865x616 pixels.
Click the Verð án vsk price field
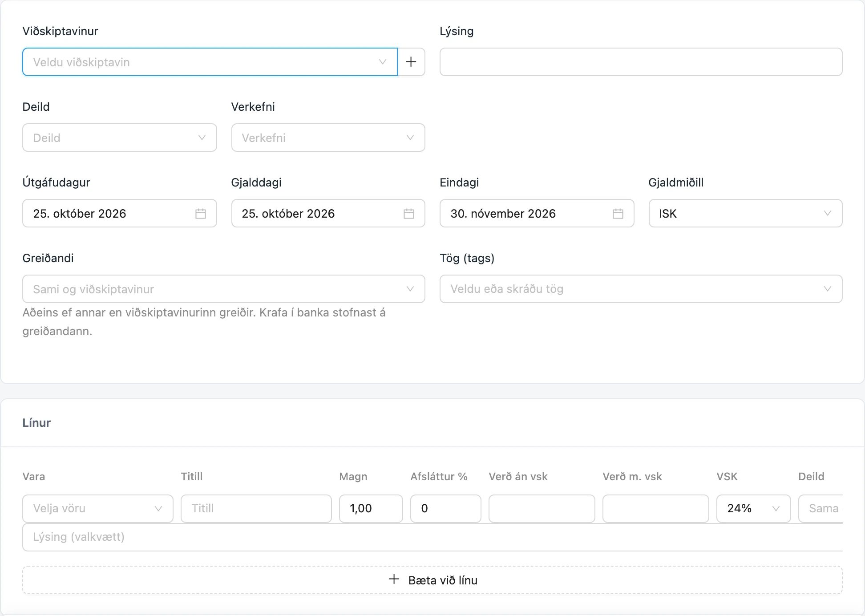click(x=542, y=508)
